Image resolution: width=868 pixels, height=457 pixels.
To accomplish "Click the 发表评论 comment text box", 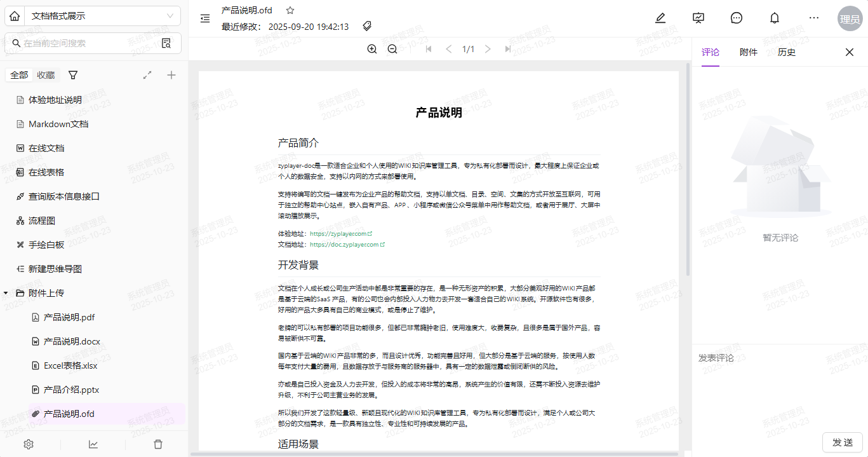I will pos(780,388).
